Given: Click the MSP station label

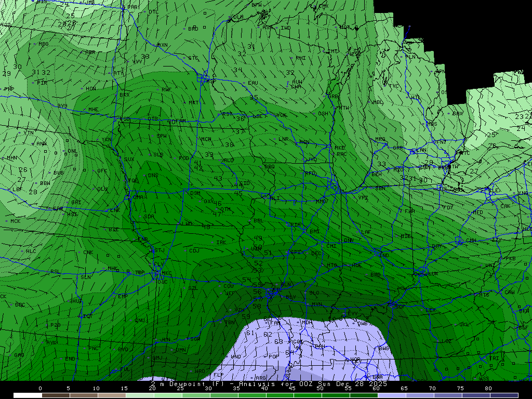Looking at the screenshot, I should tap(211, 82).
